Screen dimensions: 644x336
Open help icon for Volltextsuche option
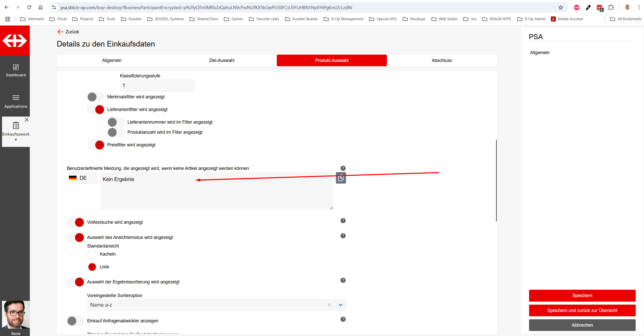343,221
